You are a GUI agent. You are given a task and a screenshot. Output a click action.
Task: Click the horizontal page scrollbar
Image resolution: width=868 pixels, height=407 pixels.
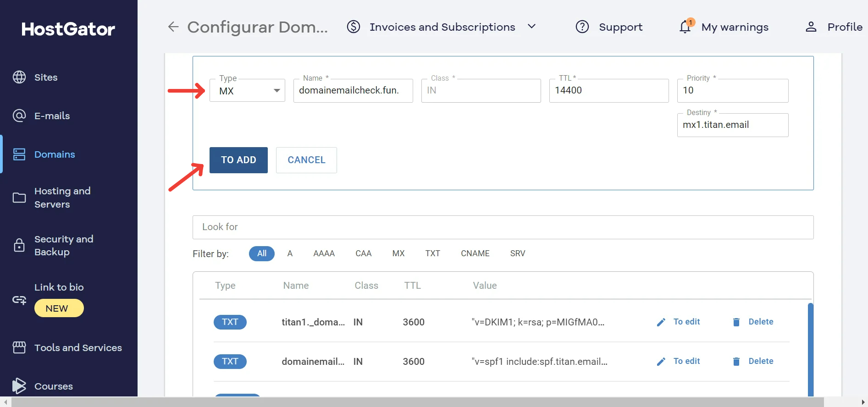click(x=417, y=402)
